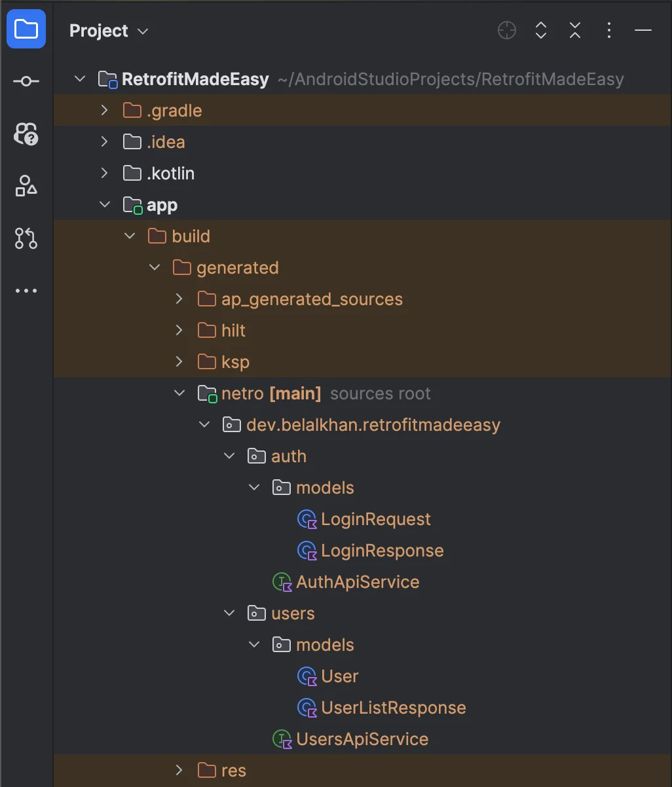Expand the res folder

[x=179, y=771]
